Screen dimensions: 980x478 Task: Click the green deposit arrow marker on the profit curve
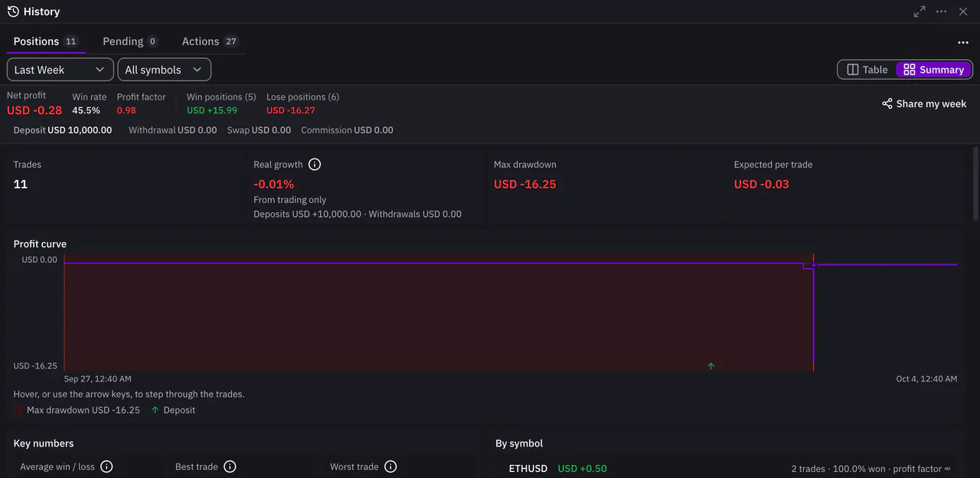coord(711,366)
